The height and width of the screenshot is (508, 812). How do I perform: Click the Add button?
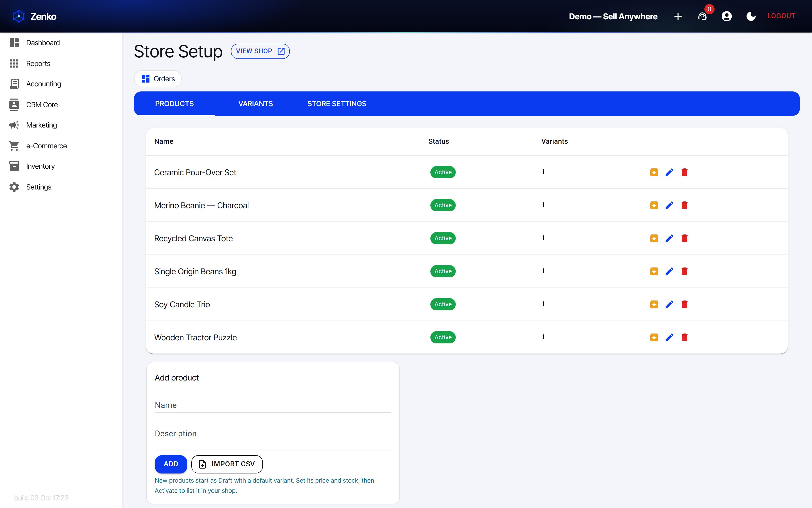[x=171, y=464]
